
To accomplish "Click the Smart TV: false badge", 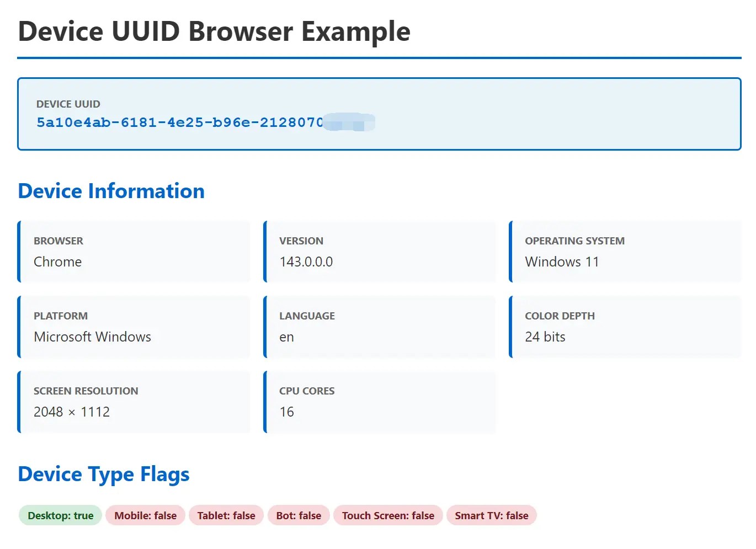I will click(x=492, y=515).
